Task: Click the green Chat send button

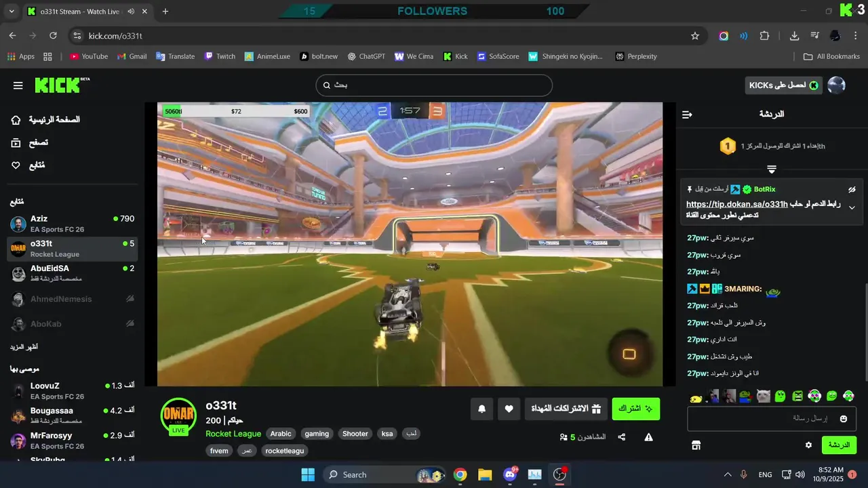Action: 839,445
